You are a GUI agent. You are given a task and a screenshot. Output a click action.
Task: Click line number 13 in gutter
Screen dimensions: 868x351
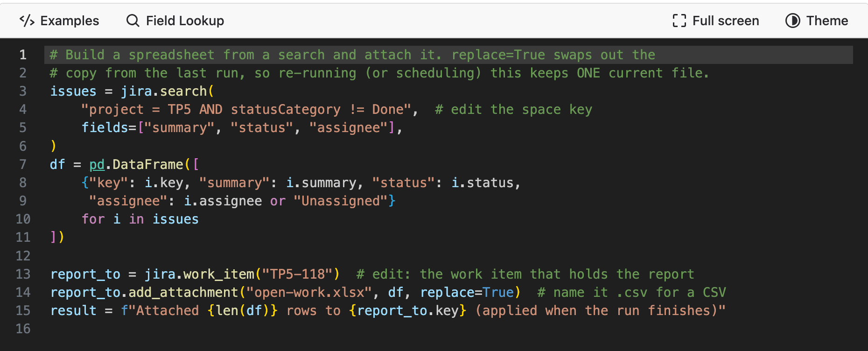pyautogui.click(x=23, y=274)
